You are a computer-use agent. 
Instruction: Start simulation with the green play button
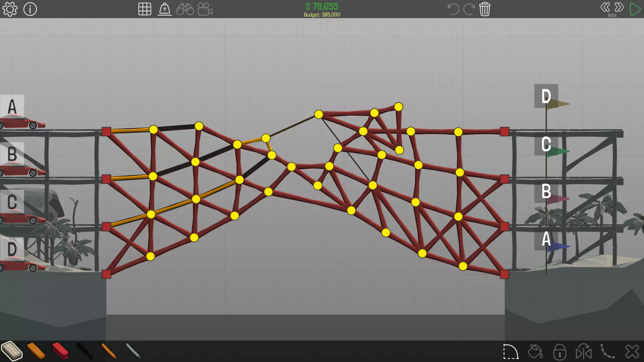pos(635,9)
